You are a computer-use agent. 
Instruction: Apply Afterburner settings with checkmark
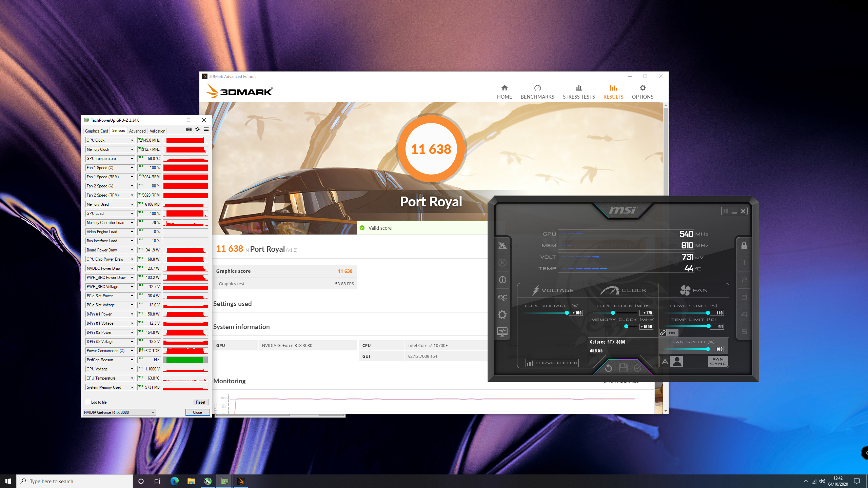click(x=637, y=368)
